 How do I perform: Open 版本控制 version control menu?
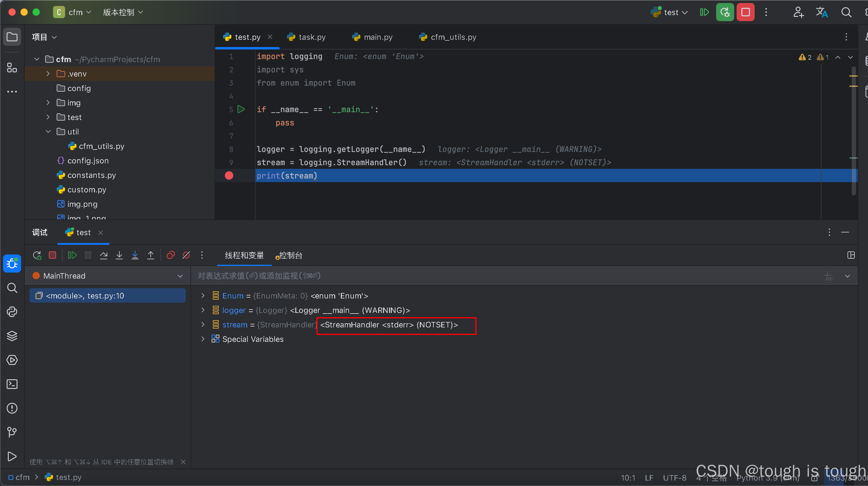(x=123, y=12)
